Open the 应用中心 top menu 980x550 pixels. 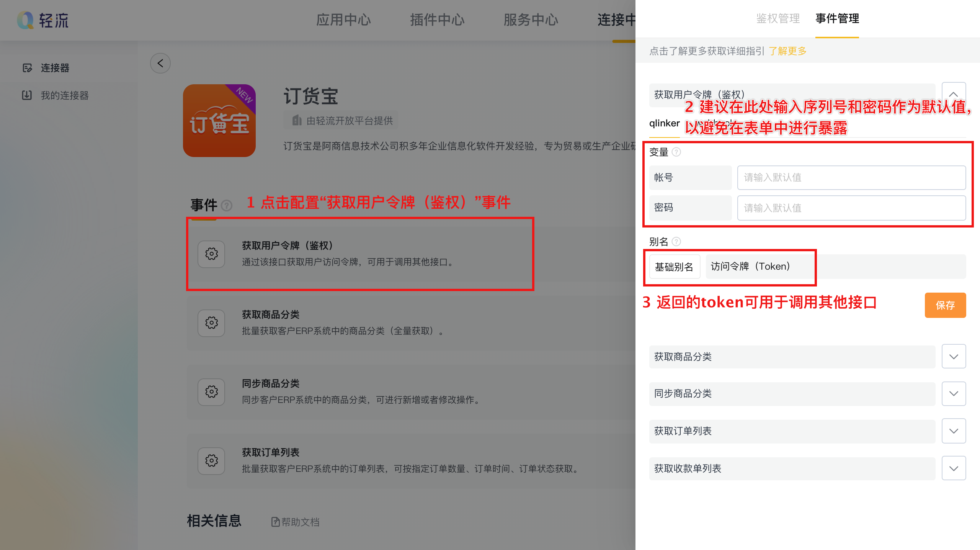pos(343,20)
